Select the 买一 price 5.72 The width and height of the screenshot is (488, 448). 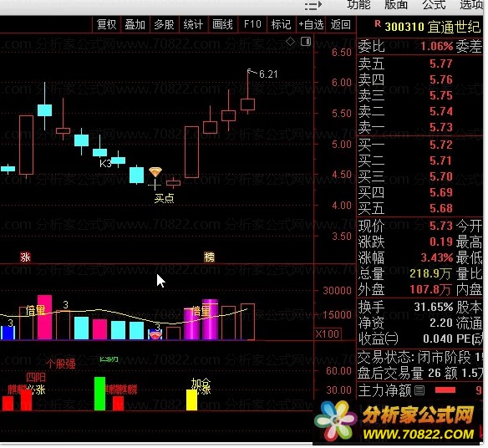click(441, 145)
